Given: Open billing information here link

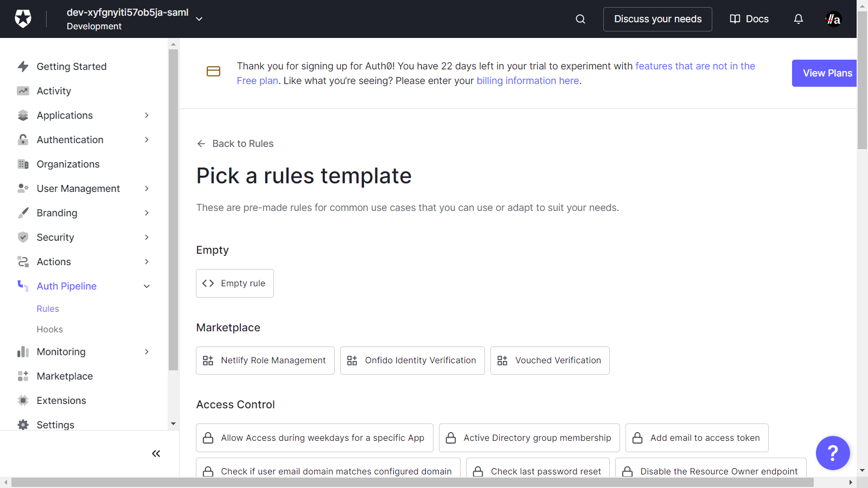Looking at the screenshot, I should [527, 81].
